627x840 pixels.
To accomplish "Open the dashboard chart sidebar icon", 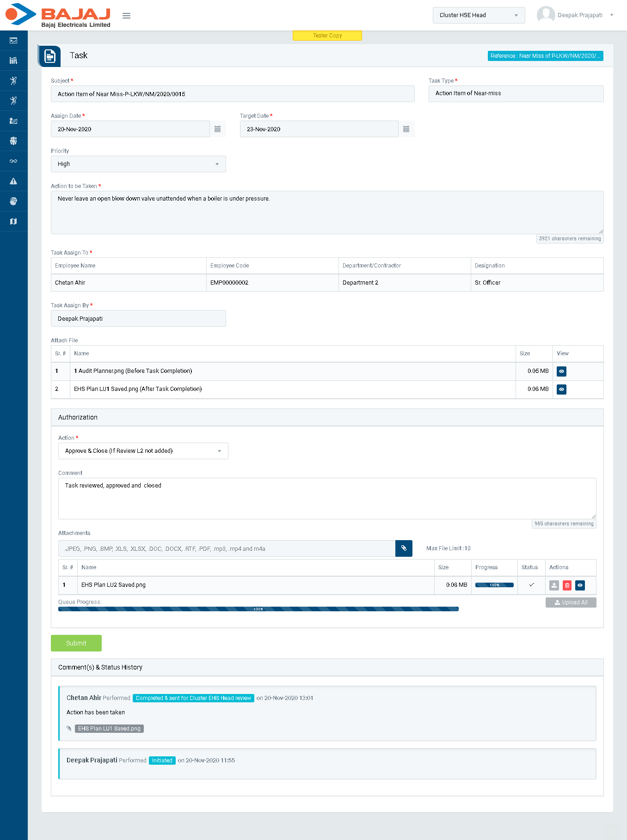I will (x=13, y=41).
